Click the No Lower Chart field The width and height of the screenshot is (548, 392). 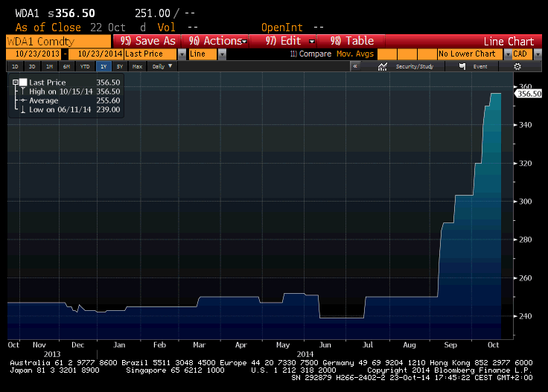(470, 54)
